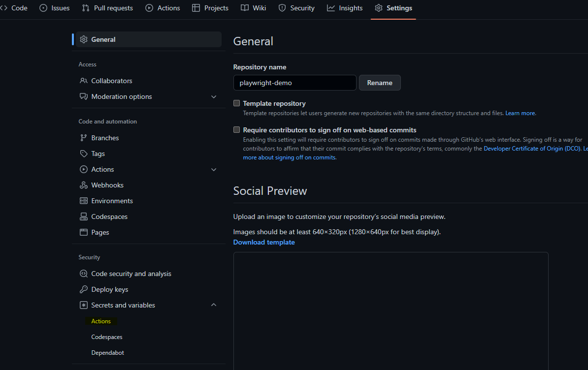The image size is (588, 370).
Task: Select Actions under Secrets and variables
Action: [x=101, y=321]
